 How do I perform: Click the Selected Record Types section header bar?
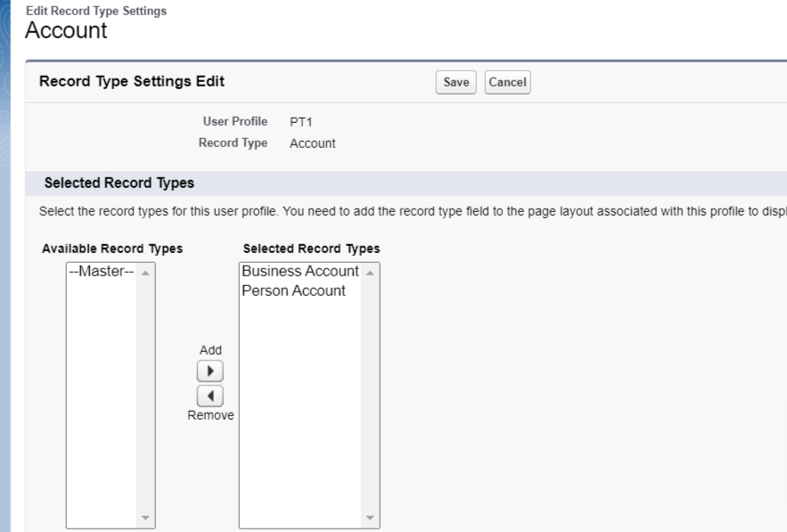(401, 184)
